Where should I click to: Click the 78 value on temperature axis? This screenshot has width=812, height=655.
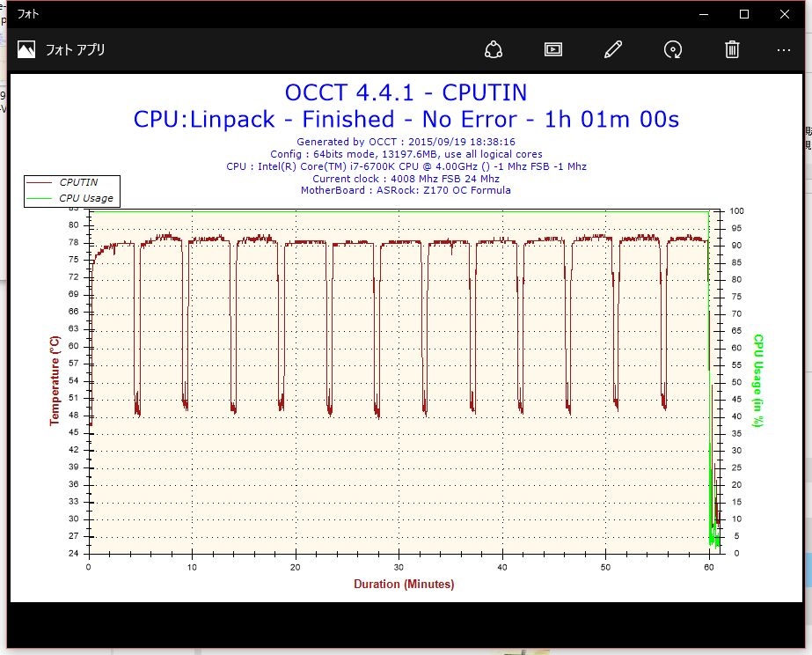point(74,242)
